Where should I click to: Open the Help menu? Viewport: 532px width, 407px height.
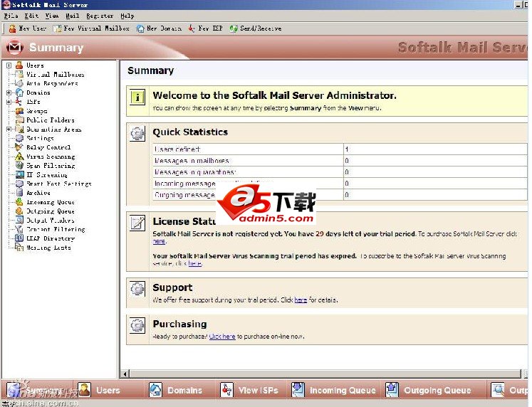tap(127, 16)
